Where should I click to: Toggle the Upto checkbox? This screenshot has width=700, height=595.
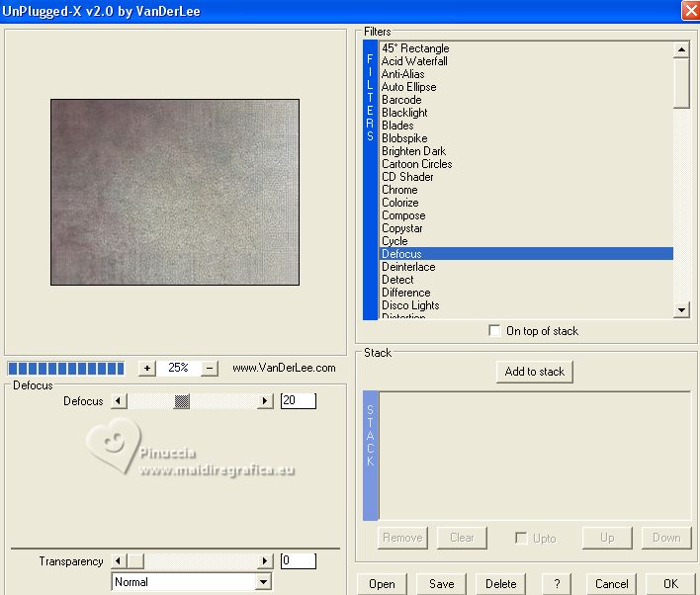521,538
